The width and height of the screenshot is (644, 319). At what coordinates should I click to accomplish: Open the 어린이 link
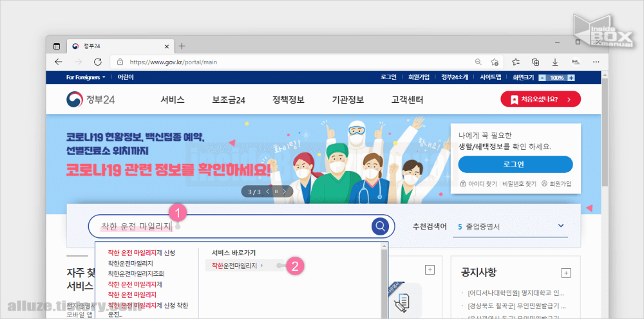coord(126,77)
